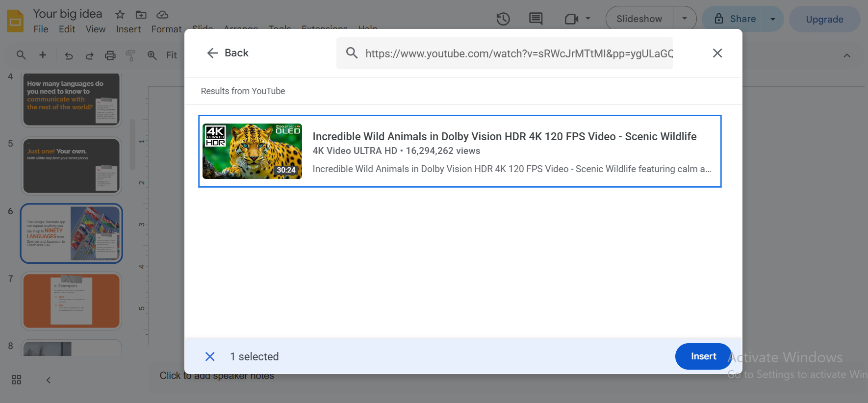Select the Incredible Wild Animals video thumbnail
This screenshot has height=403, width=868.
pos(252,151)
